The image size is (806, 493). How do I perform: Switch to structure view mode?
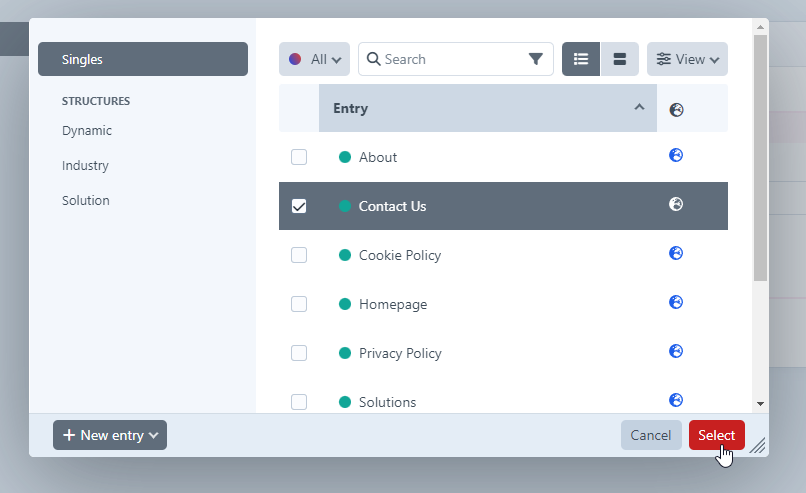coord(619,59)
